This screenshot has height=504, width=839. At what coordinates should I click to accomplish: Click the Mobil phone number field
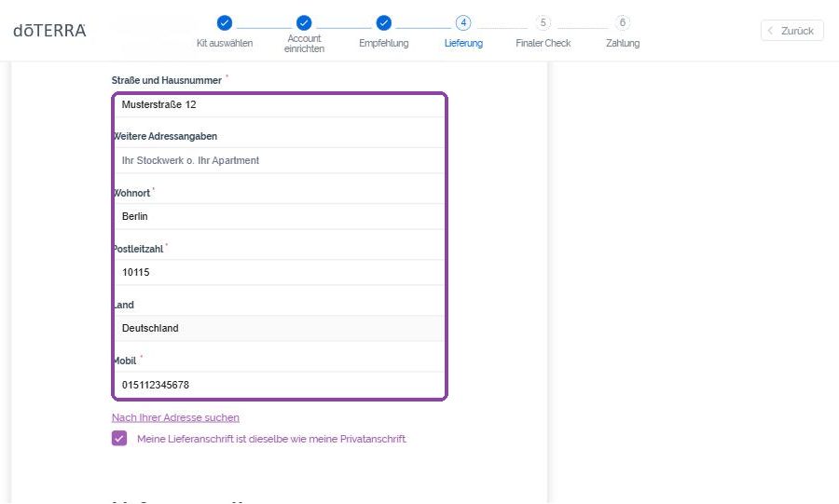pos(280,384)
